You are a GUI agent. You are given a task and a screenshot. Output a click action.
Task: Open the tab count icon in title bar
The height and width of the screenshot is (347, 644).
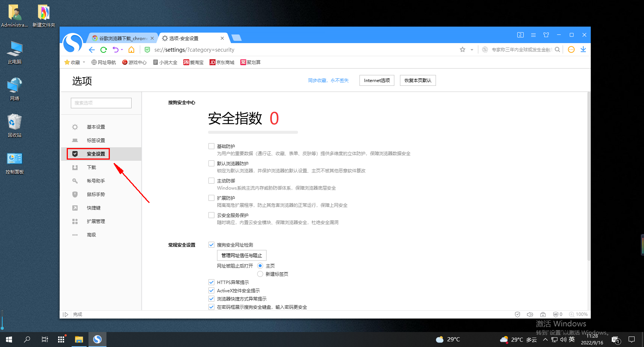(520, 35)
